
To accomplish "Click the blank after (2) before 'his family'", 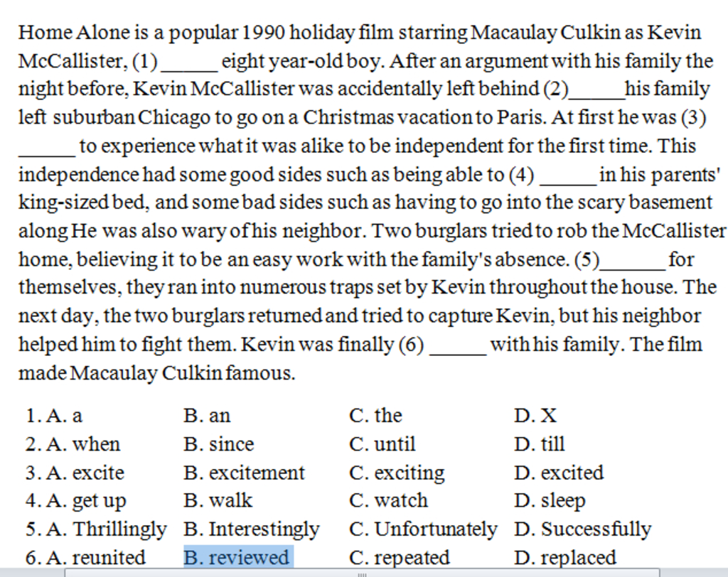I will click(597, 94).
